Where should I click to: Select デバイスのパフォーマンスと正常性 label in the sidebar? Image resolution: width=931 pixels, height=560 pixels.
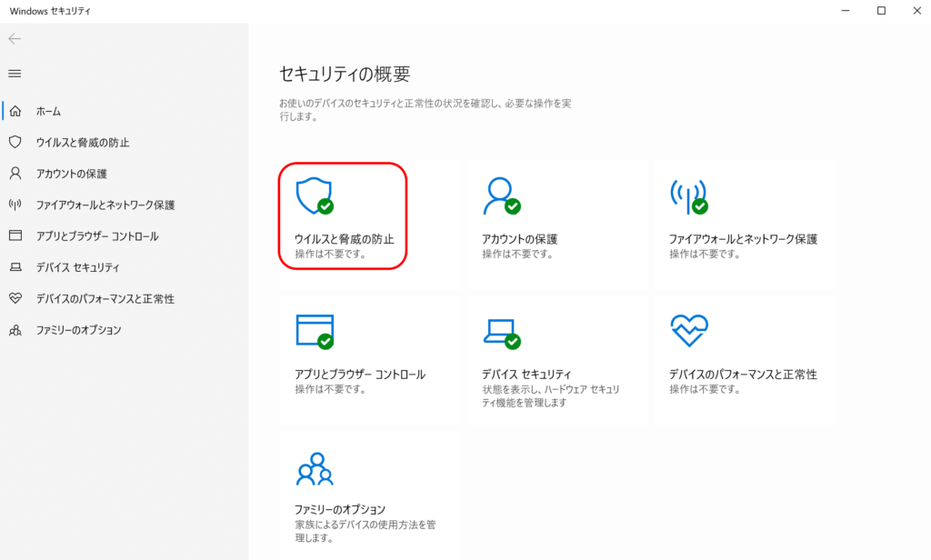[x=105, y=299]
